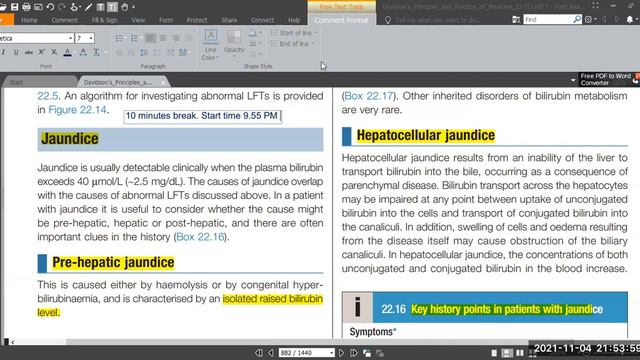Open the search settings gear dropdown
The height and width of the screenshot is (360, 640).
(590, 19)
